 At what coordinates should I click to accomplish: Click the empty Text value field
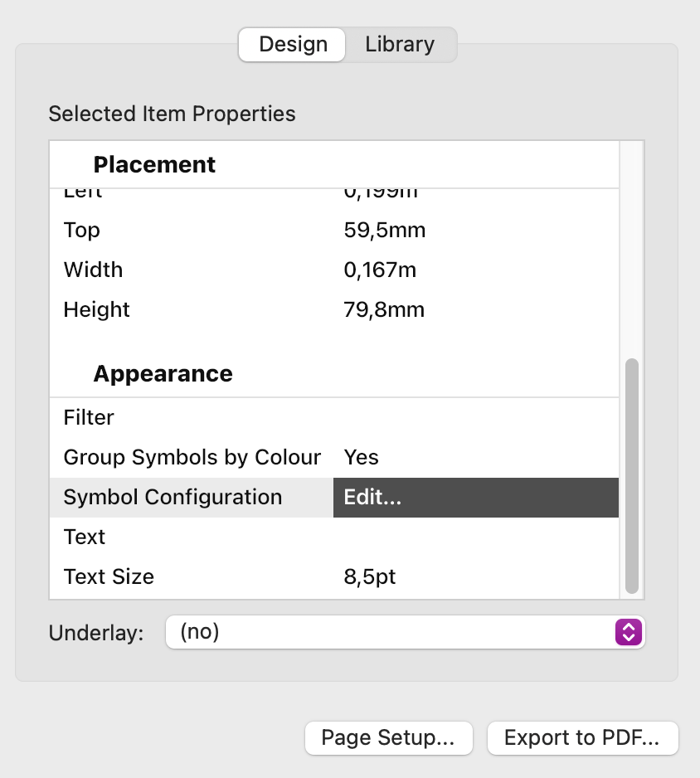(475, 537)
